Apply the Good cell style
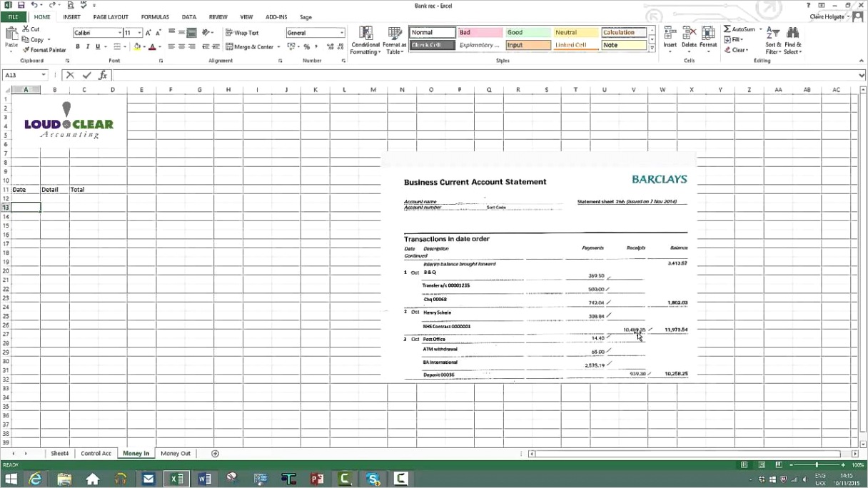This screenshot has height=488, width=868. point(528,33)
